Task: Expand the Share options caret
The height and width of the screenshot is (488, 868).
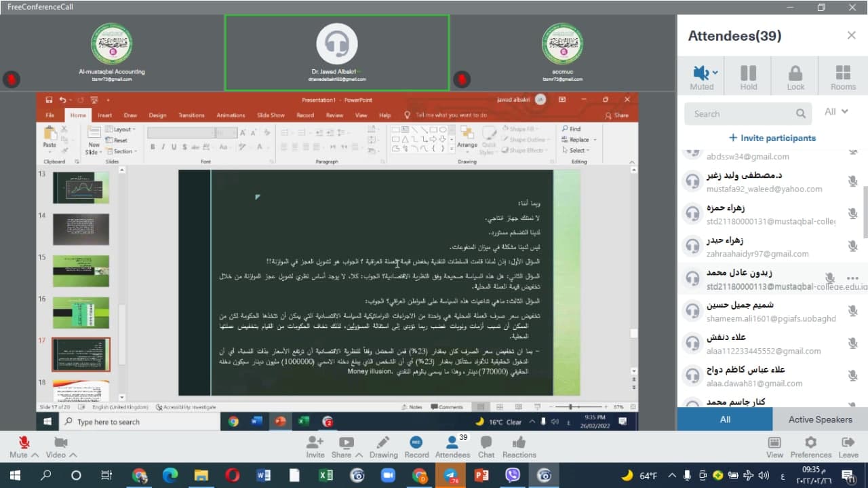Action: pyautogui.click(x=359, y=455)
